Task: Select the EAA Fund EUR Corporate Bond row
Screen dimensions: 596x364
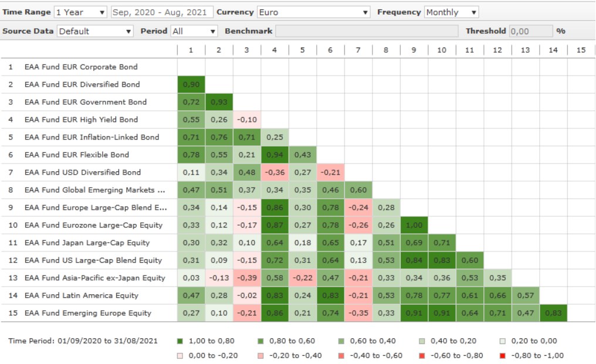Action: click(81, 67)
